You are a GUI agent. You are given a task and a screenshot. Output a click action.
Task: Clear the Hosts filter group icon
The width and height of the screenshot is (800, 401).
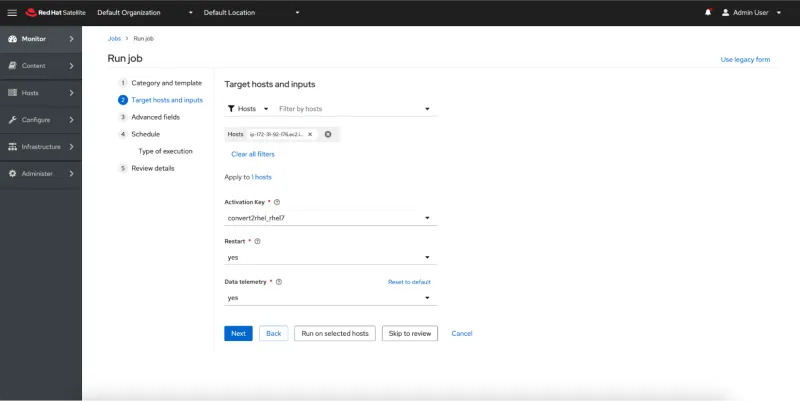pyautogui.click(x=328, y=134)
